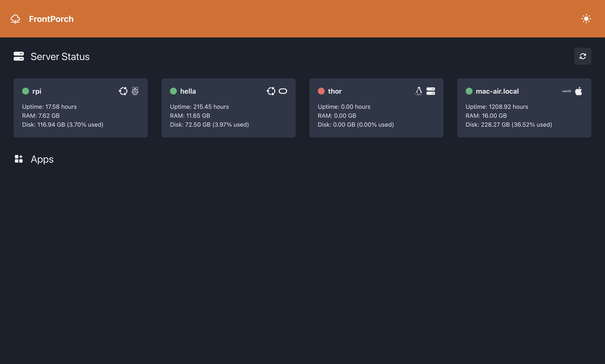Click the green status dot beside rpi

(x=26, y=91)
